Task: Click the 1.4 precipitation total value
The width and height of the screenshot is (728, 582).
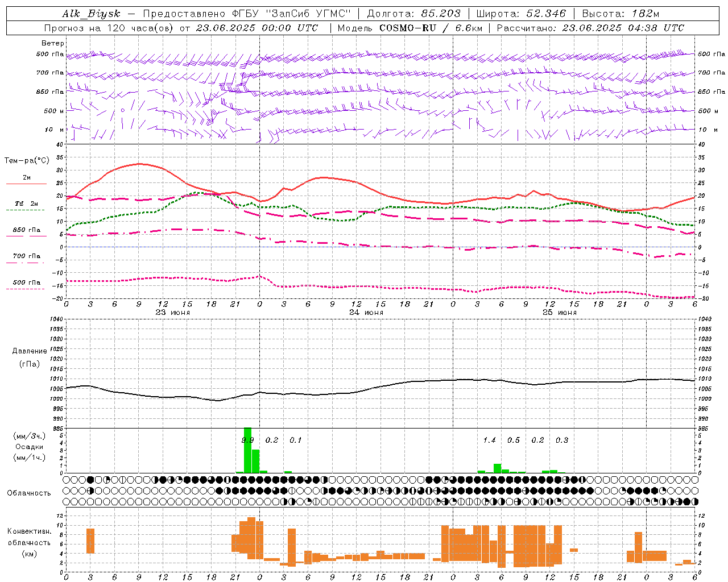Action: 489,440
